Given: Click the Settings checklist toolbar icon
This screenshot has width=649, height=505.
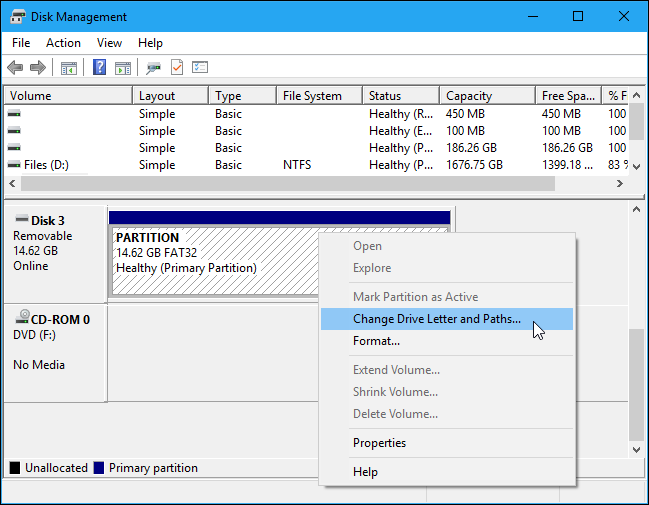Looking at the screenshot, I should click(200, 68).
